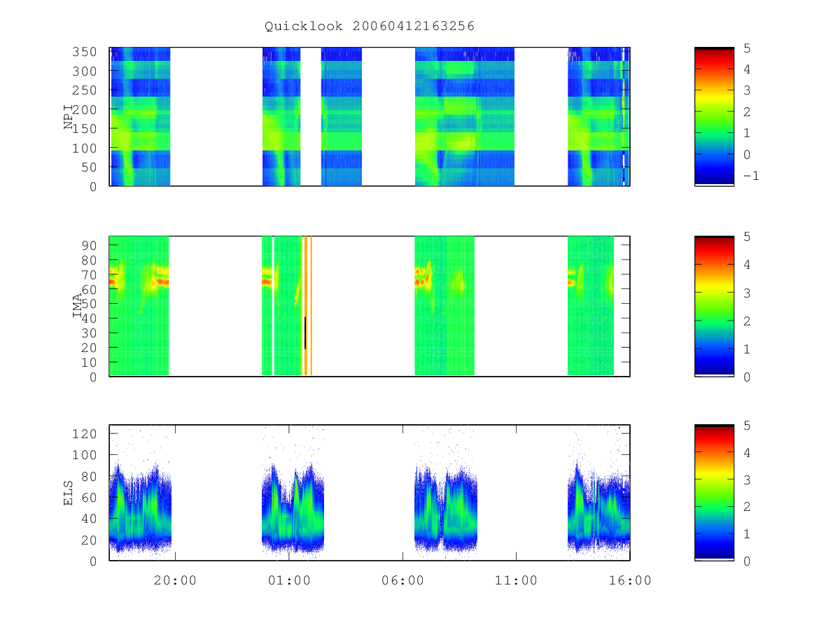Click the Quicklook 20060412163256 plot title

click(370, 27)
